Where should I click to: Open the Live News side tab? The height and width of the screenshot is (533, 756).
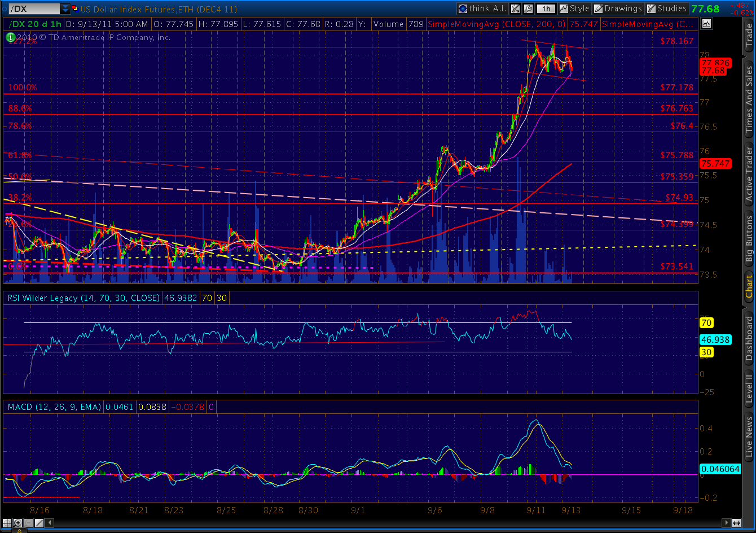tap(749, 436)
